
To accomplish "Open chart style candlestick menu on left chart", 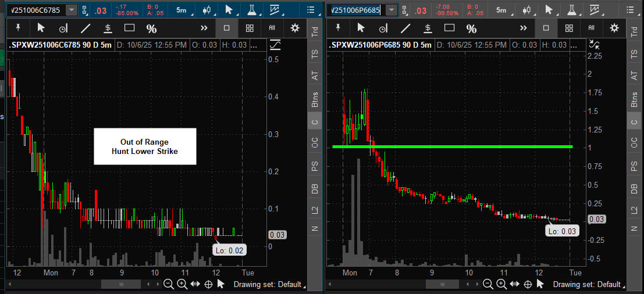I will click(208, 10).
